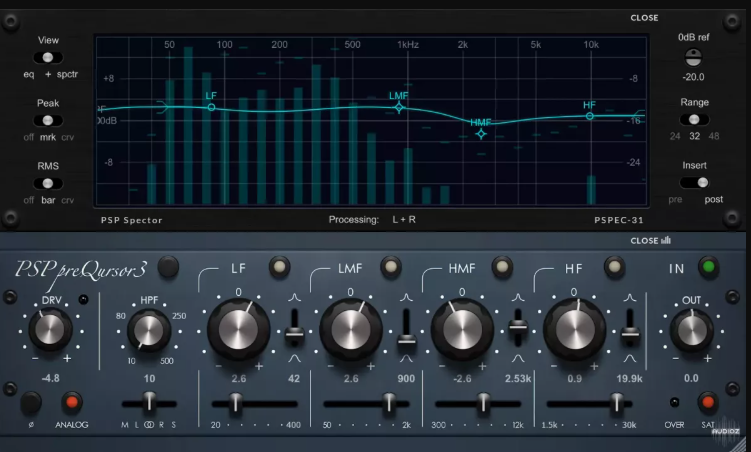Toggle the green IN bypass button

click(709, 267)
